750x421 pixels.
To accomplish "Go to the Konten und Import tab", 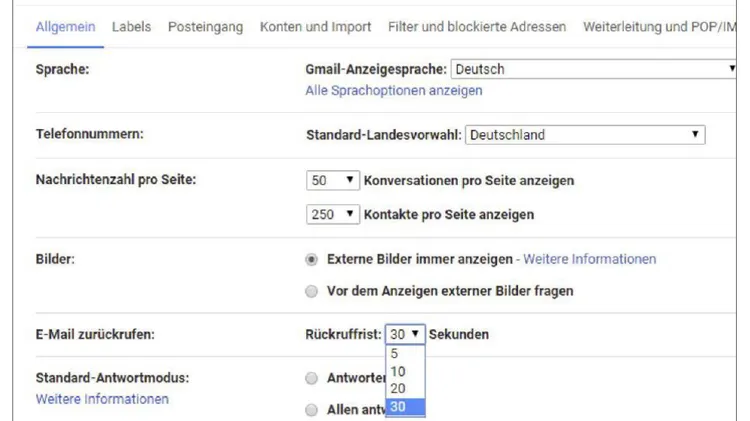I will pyautogui.click(x=315, y=26).
